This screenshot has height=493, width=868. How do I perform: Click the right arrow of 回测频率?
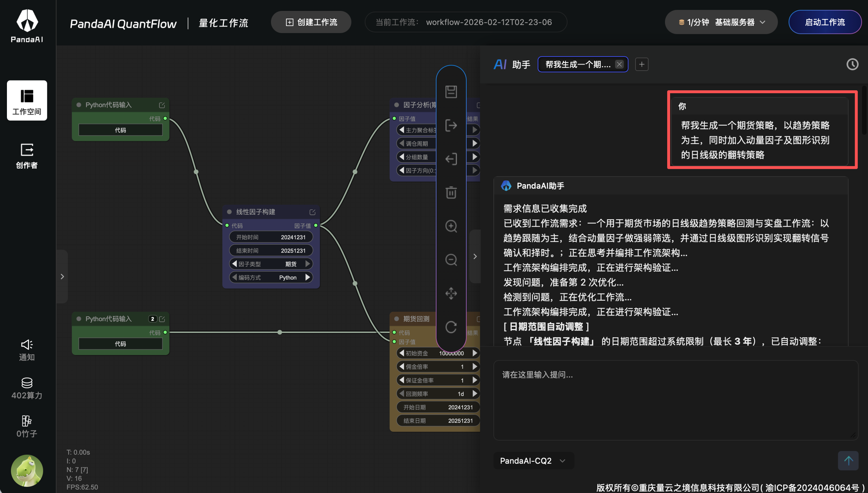[x=475, y=394]
